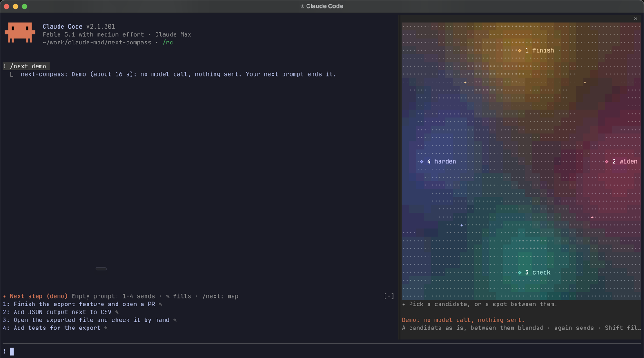Click the pencil after "Finish the export feature" line
Viewport: 644px width, 358px height.
[161, 305]
